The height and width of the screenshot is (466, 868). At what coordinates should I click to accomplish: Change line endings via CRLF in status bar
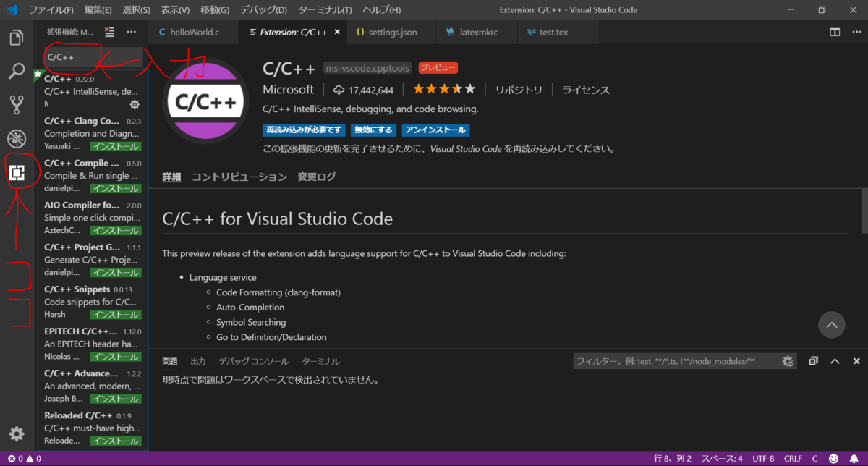coord(793,459)
